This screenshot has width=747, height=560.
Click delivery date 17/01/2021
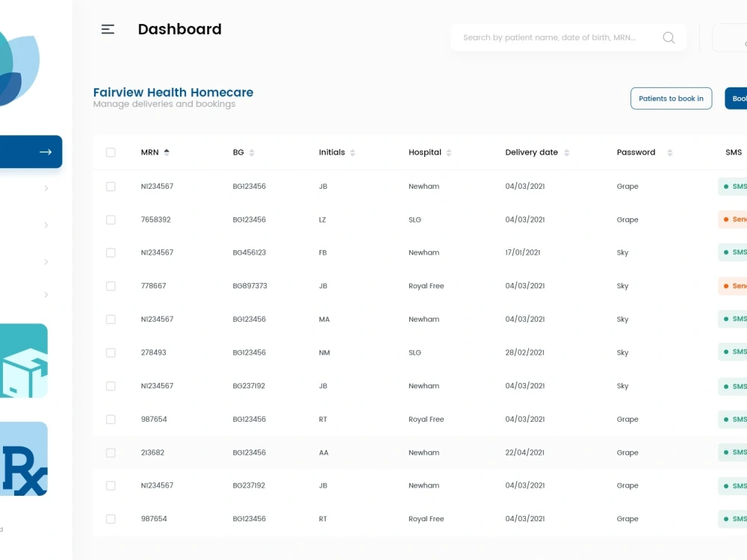coord(523,252)
